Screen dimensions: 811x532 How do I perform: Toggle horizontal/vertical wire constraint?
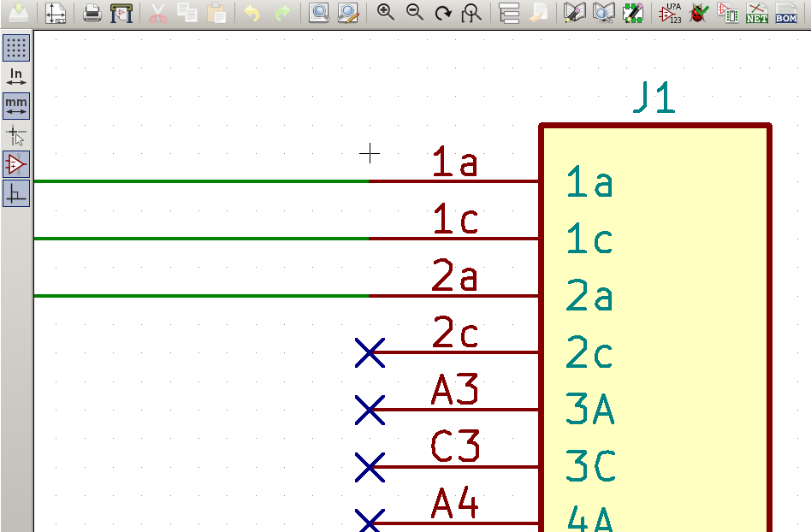click(16, 193)
